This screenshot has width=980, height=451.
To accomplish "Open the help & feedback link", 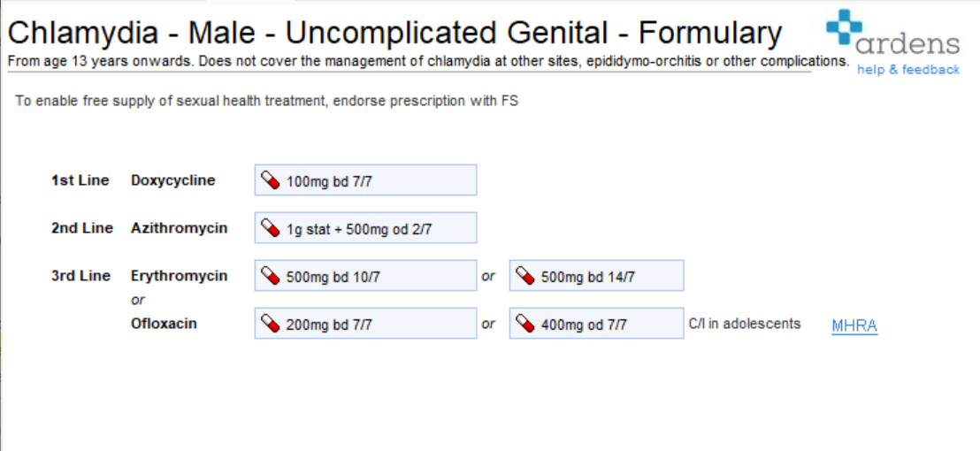I will (908, 69).
